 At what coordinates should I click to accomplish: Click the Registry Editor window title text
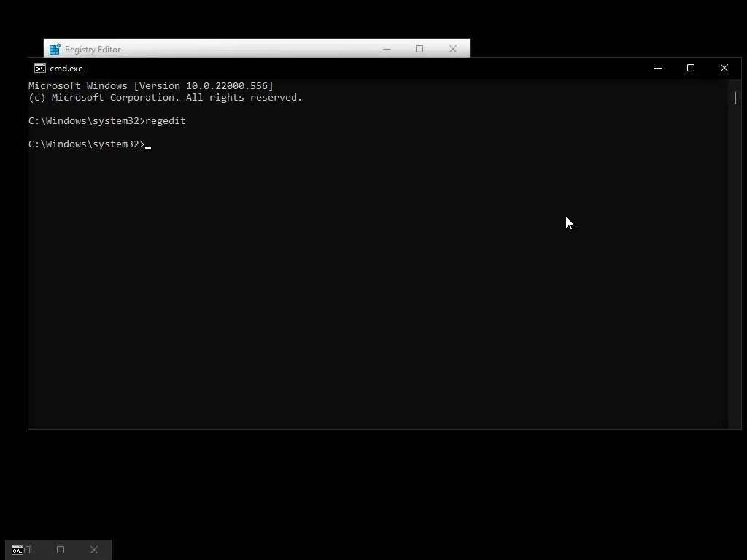pos(93,50)
